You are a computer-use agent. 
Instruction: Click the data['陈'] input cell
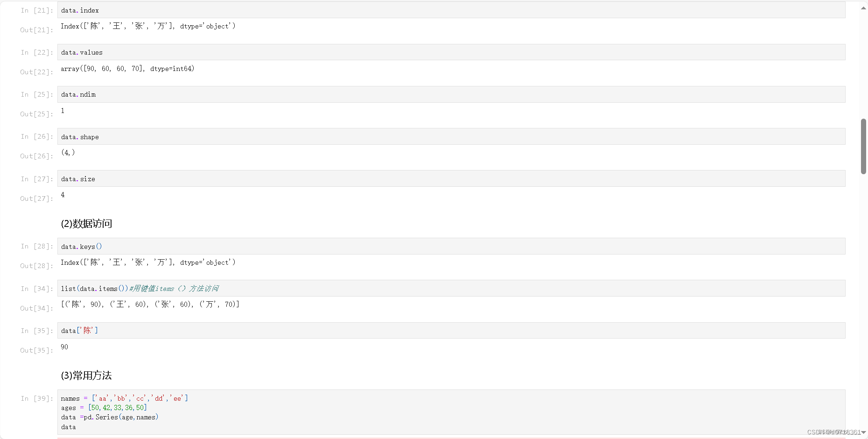[x=451, y=330]
